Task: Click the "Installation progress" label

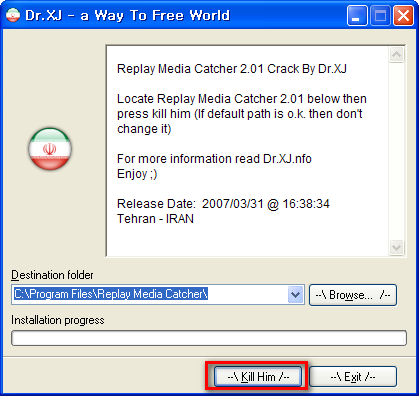Action: click(x=58, y=320)
